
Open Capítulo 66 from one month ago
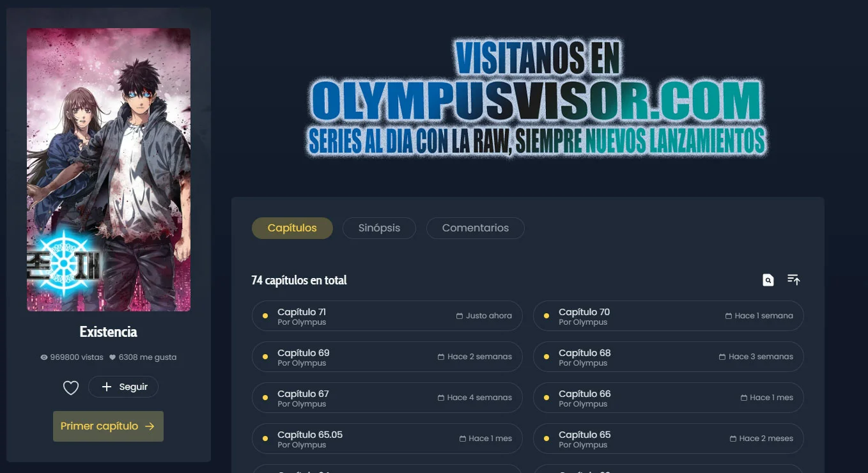(668, 398)
